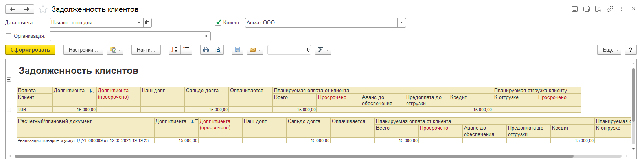
Task: Open the Дата отчета dropdown arrow
Action: [139, 23]
